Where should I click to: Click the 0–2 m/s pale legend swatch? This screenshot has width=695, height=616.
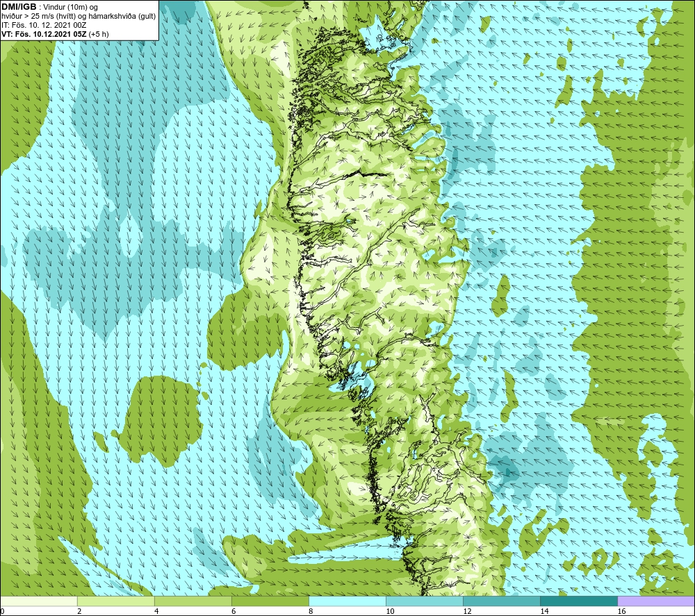coord(39,601)
